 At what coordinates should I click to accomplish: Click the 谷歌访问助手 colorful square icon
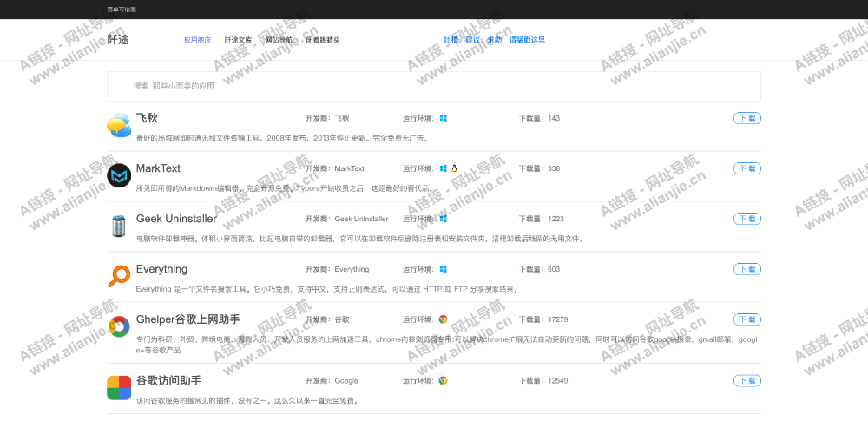pos(119,387)
